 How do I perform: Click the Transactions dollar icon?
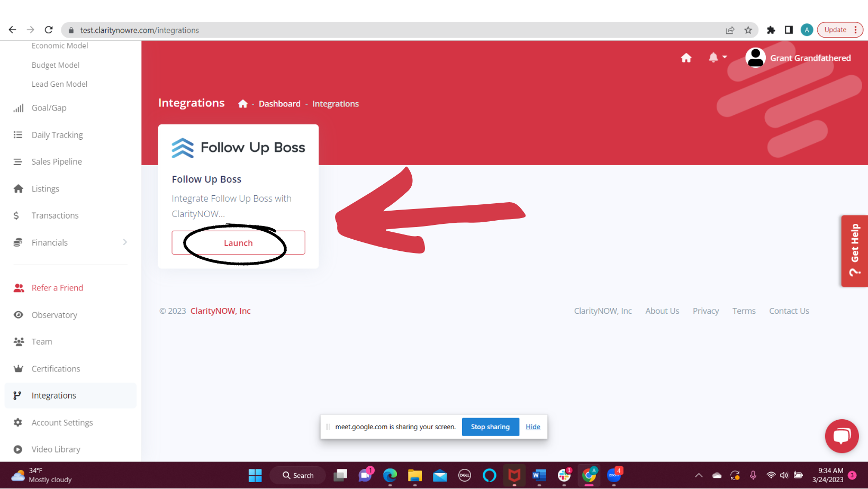16,215
